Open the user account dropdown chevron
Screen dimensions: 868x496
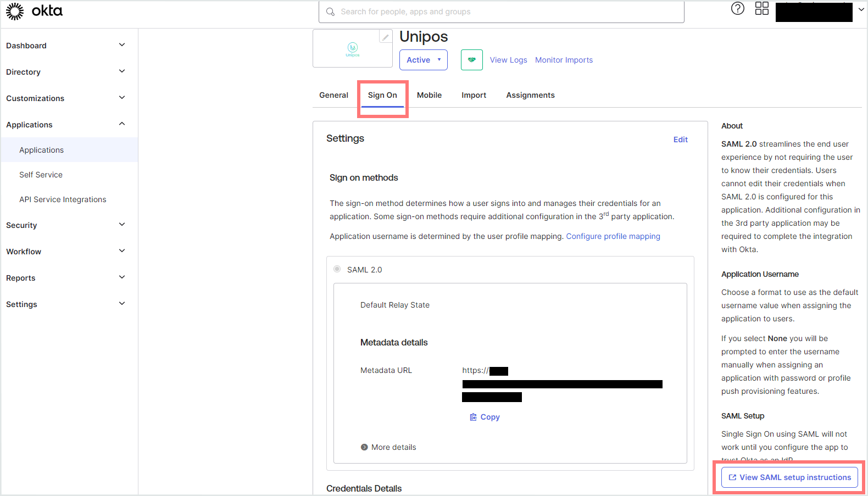click(861, 9)
